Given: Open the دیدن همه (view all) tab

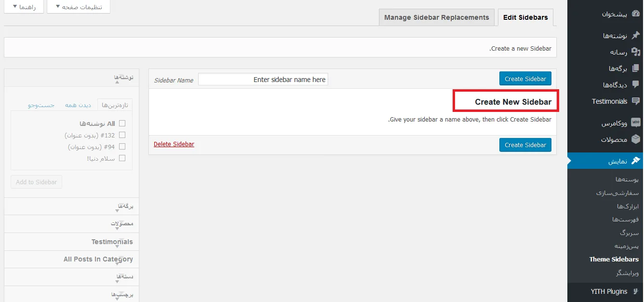Looking at the screenshot, I should [78, 105].
